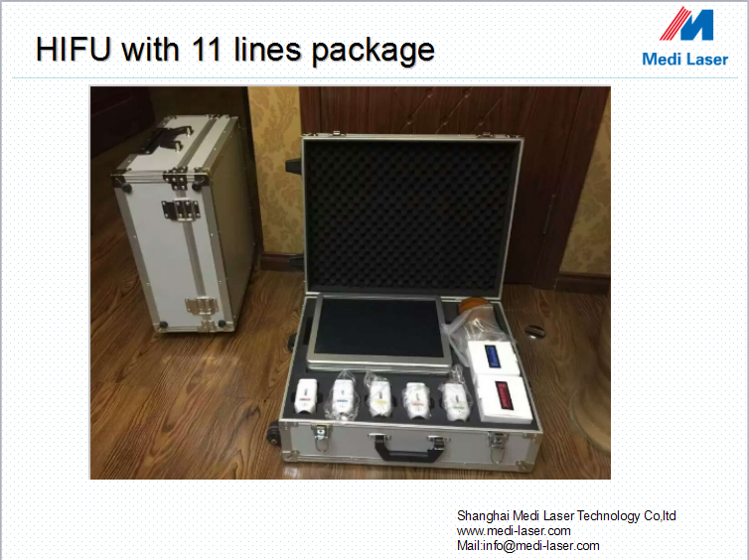Open the www.medi-laser.com website link
Viewport: 749px width, 560px height.
pyautogui.click(x=514, y=531)
